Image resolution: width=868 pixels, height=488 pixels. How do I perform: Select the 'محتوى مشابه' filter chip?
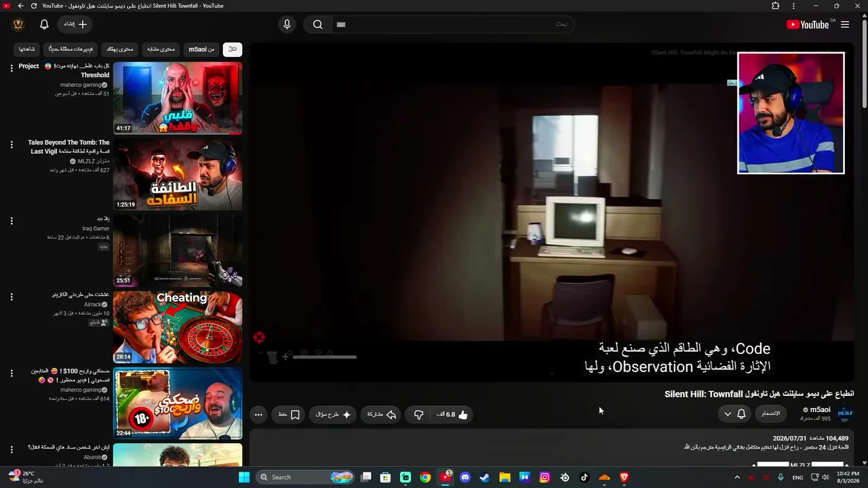pyautogui.click(x=161, y=49)
